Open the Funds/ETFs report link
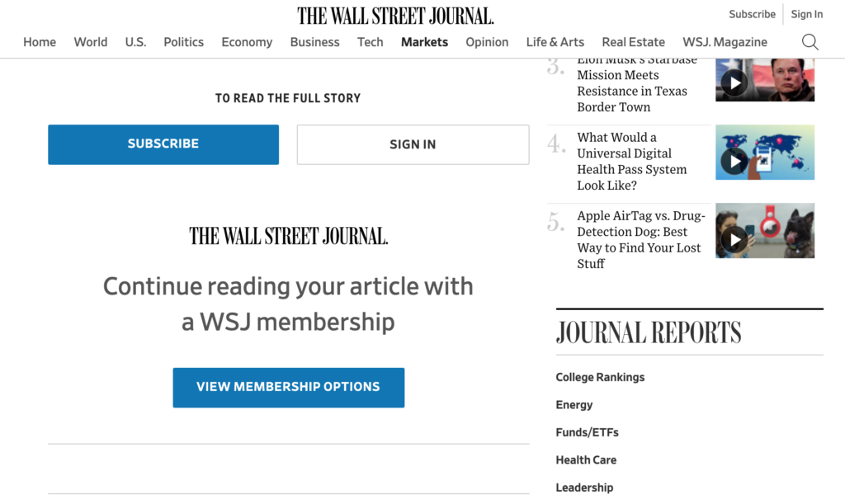This screenshot has height=504, width=845. point(587,432)
